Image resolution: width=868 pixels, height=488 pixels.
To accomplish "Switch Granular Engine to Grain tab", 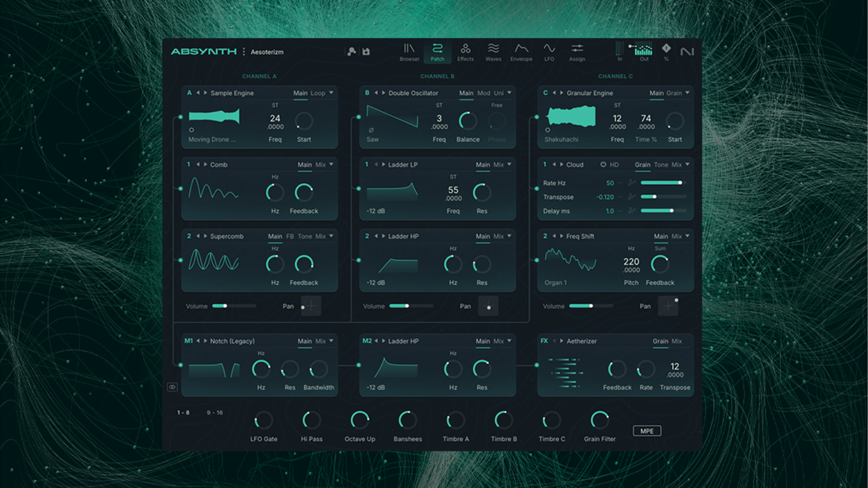I will tap(674, 93).
